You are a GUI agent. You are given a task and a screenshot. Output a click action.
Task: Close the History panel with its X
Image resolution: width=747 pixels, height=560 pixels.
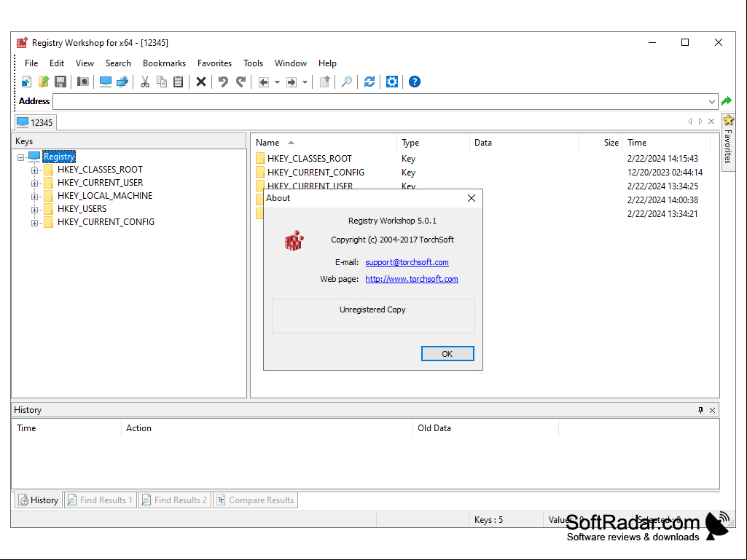point(712,410)
